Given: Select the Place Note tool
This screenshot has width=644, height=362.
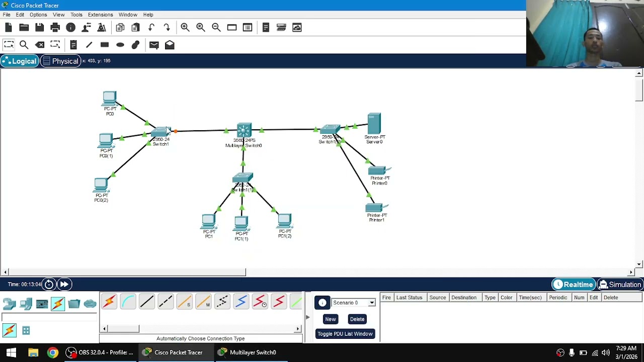Looking at the screenshot, I should point(73,45).
